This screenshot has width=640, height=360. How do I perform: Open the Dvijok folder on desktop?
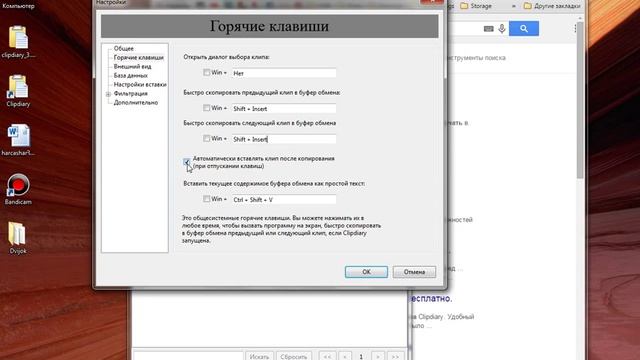point(18,238)
